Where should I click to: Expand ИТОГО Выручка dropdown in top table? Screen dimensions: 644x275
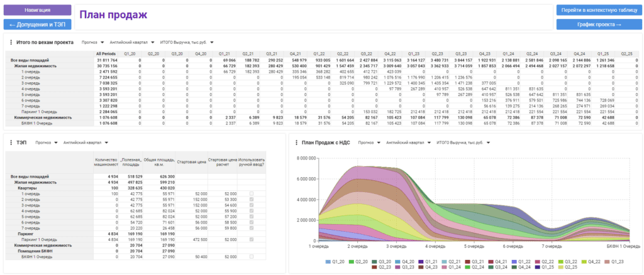click(x=187, y=43)
